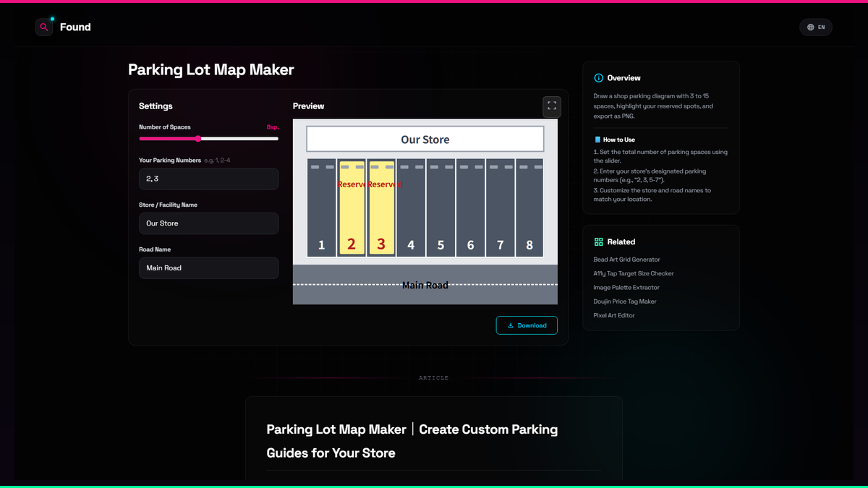Click parking space 4 in the preview

click(411, 207)
